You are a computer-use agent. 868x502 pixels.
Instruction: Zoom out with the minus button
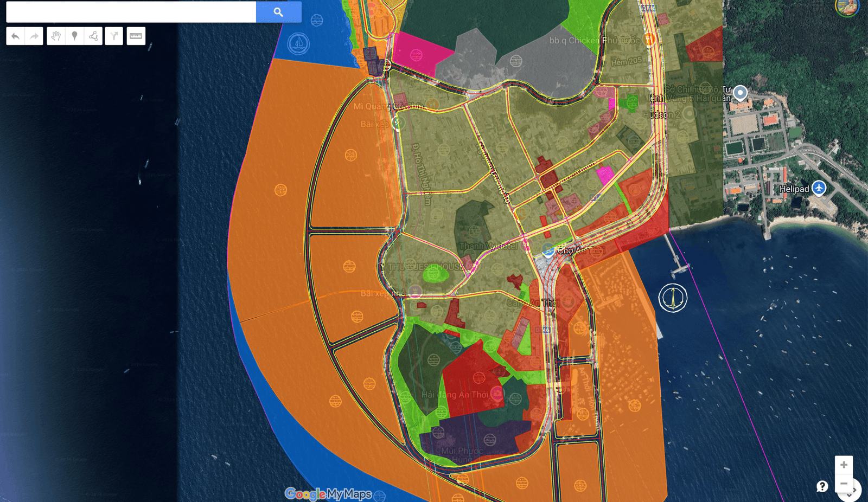click(x=844, y=483)
